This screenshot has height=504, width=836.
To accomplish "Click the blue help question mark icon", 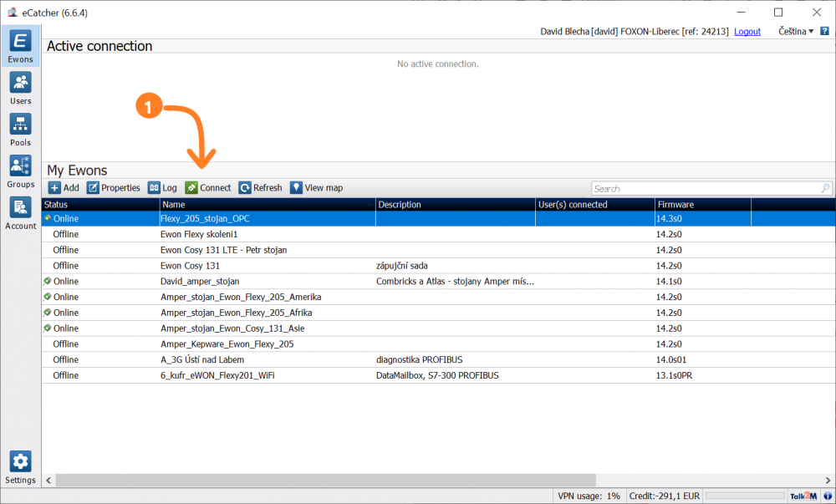I will (824, 32).
